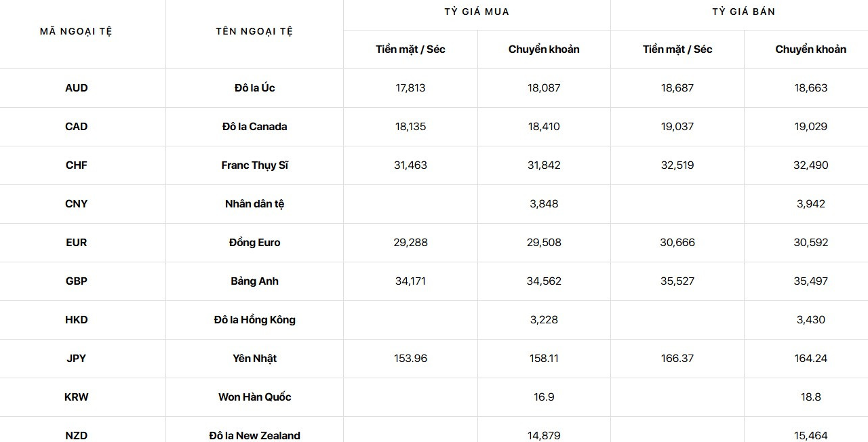Select the AUD currency code
The height and width of the screenshot is (442, 868).
click(x=77, y=87)
